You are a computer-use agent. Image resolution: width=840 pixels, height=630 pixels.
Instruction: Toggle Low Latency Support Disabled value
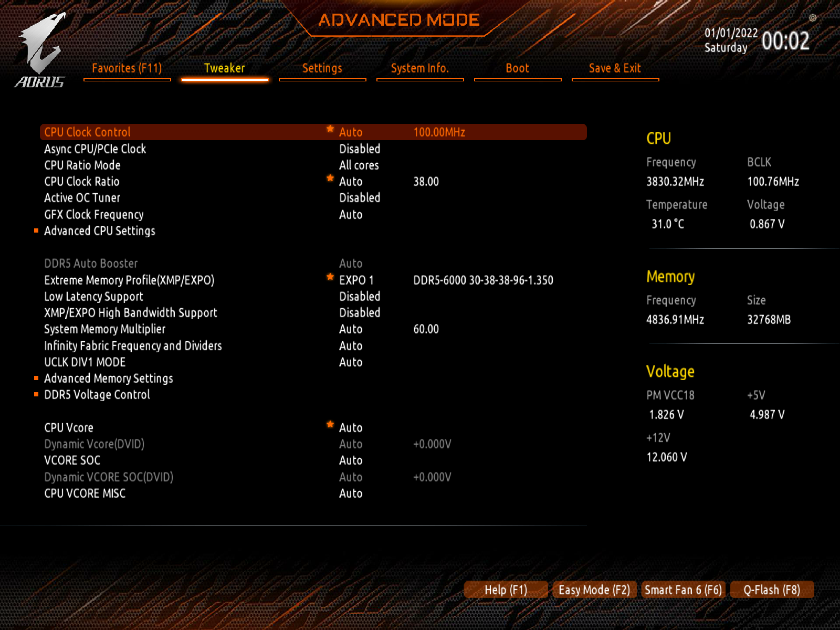coord(360,297)
